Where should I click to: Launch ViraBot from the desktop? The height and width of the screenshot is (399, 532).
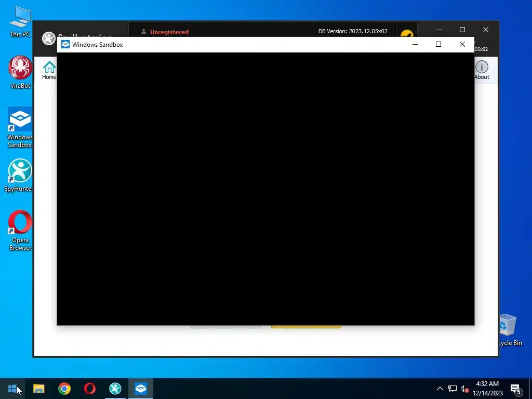pos(20,72)
